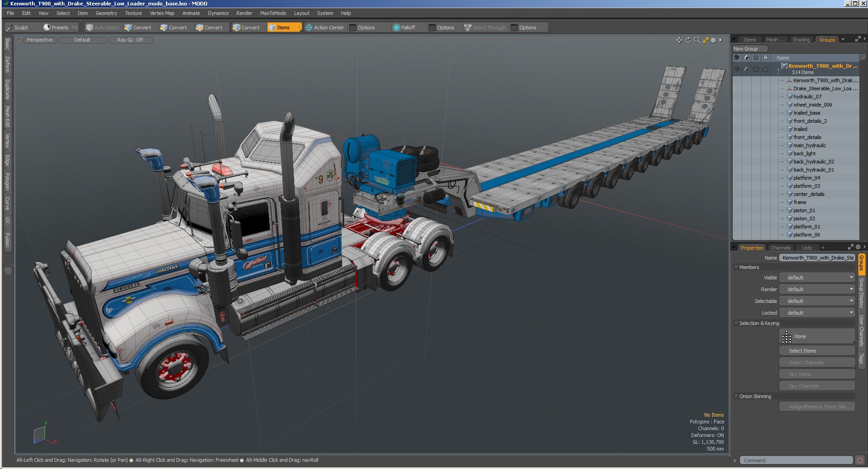Open the Perspective view type dropdown

(x=40, y=40)
